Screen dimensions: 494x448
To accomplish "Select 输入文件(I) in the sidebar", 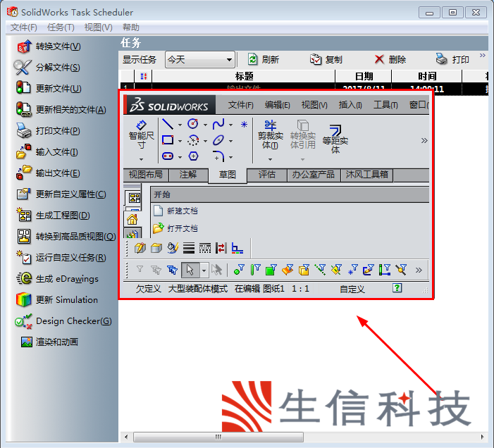I will 47,151.
